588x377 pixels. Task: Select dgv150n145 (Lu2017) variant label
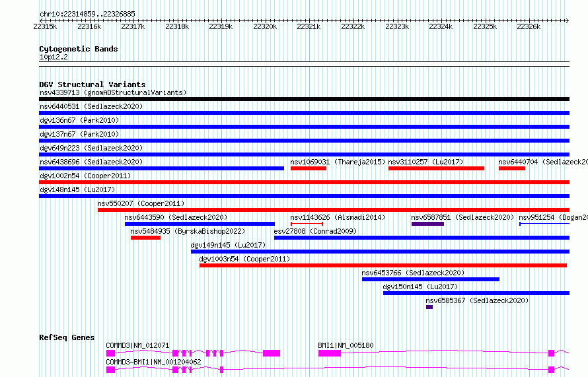pos(420,287)
